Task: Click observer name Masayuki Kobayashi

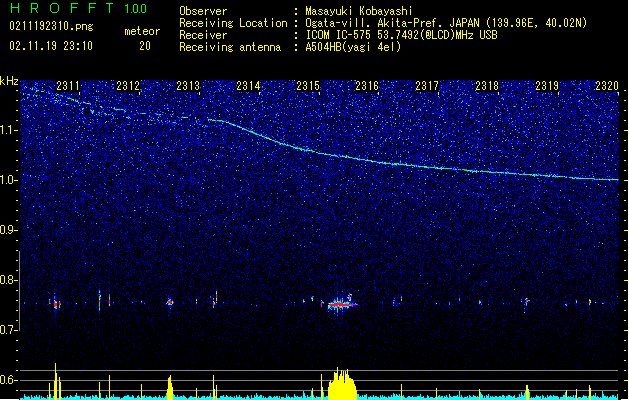Action: click(359, 11)
